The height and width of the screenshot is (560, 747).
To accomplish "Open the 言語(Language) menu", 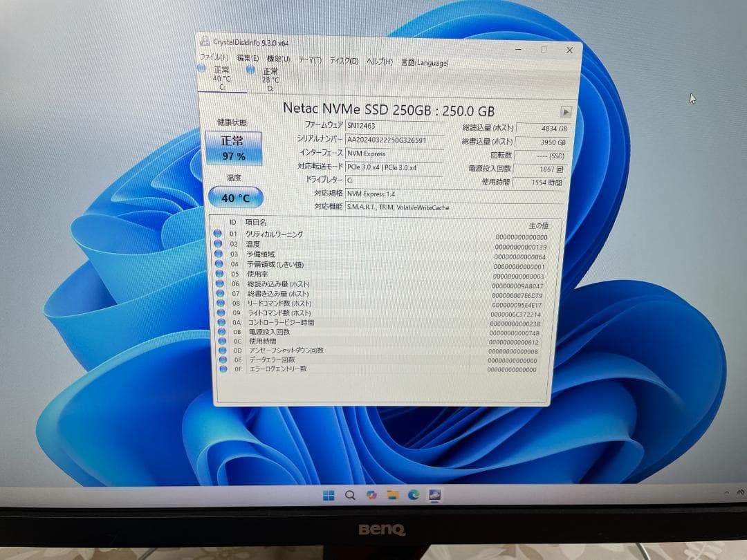I will 425,62.
